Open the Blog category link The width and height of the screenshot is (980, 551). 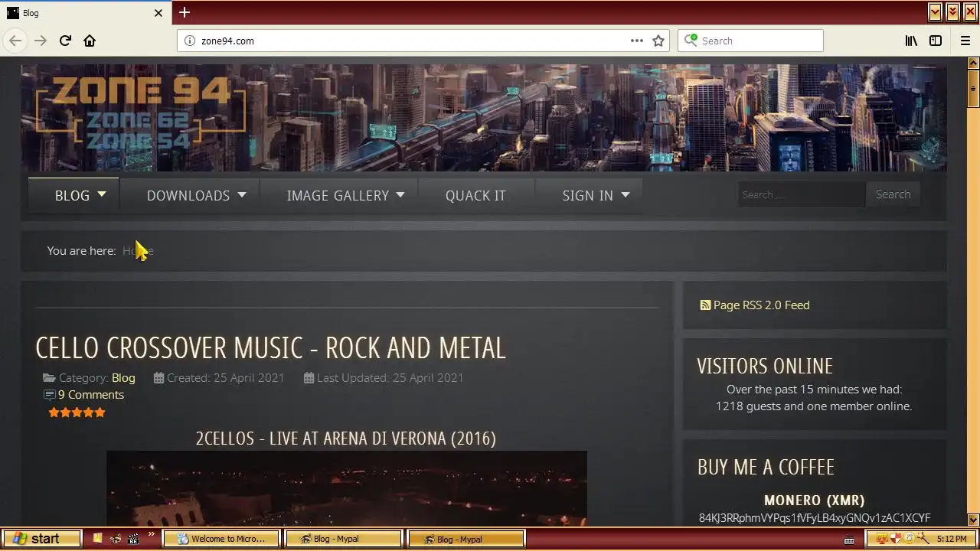pos(123,377)
